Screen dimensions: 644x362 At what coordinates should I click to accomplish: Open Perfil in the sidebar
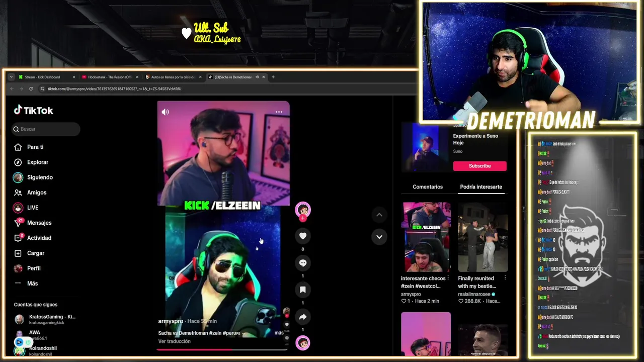click(28, 268)
